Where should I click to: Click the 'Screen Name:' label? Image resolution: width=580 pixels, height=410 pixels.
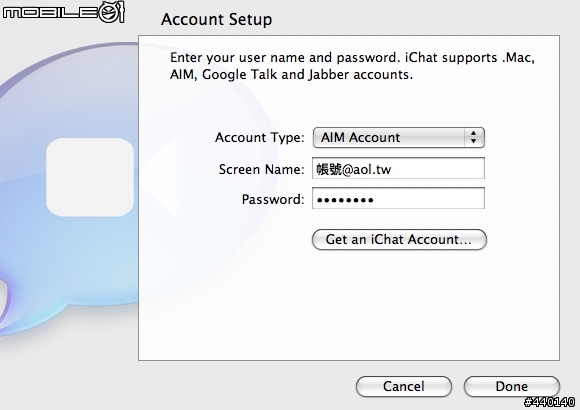(x=262, y=169)
